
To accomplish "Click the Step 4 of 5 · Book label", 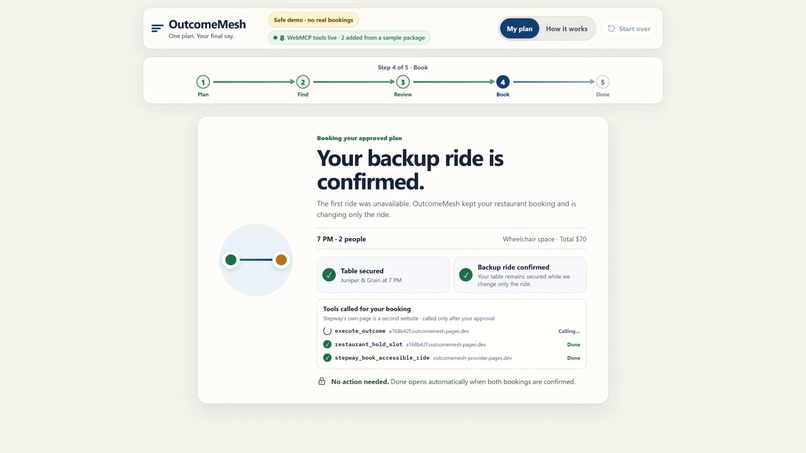I will [402, 67].
